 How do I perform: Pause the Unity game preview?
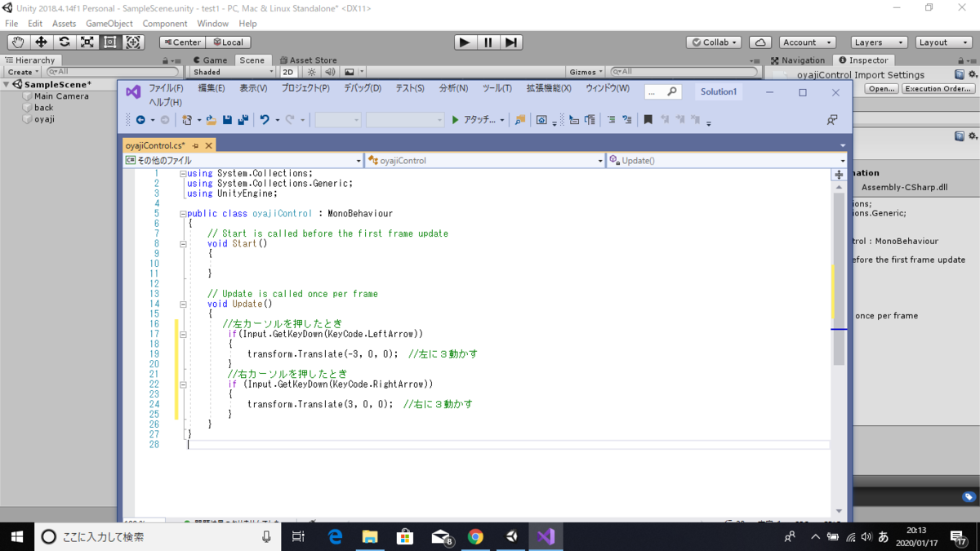pos(488,42)
